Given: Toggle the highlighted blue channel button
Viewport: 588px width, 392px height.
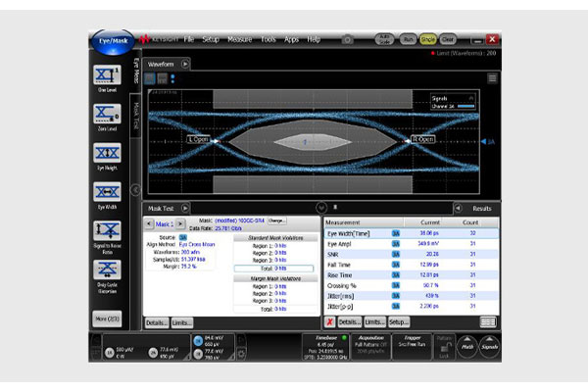Looking at the screenshot, I should tap(198, 341).
